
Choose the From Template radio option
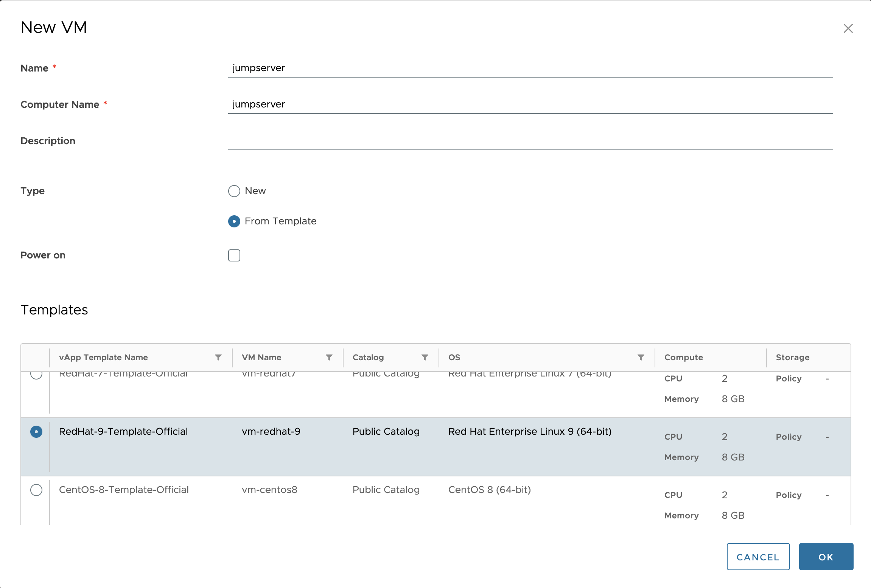(234, 221)
